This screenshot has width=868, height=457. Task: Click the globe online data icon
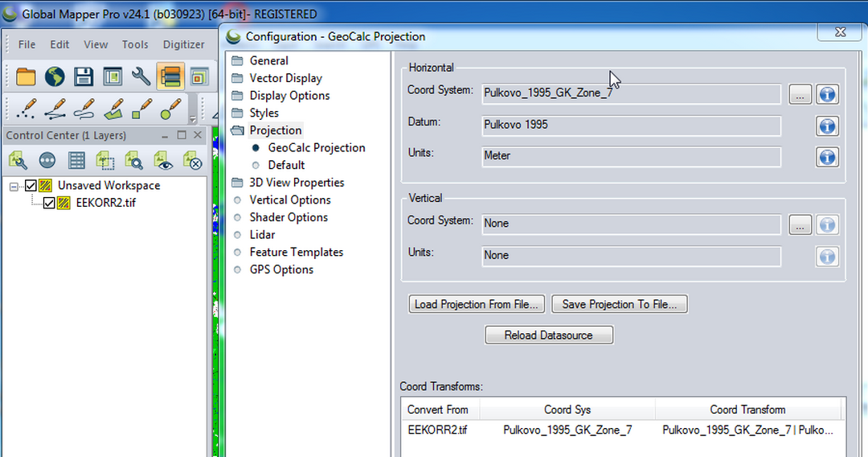click(55, 76)
